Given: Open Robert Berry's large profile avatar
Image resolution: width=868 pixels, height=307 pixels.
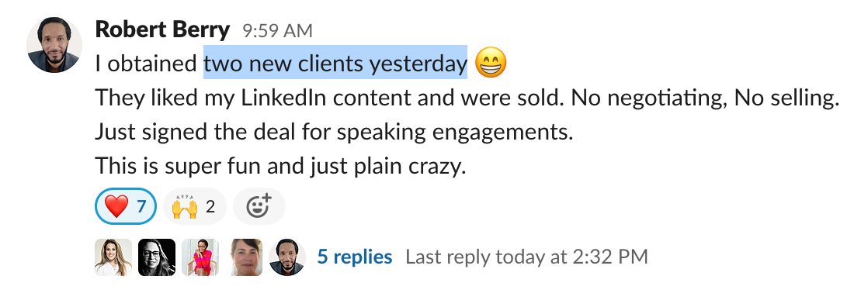Looking at the screenshot, I should [x=54, y=45].
